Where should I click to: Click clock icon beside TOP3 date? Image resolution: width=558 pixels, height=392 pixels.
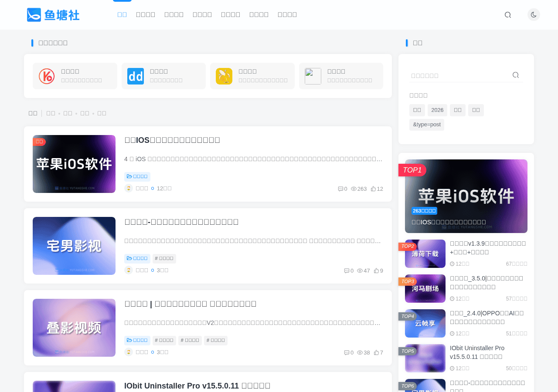452,299
